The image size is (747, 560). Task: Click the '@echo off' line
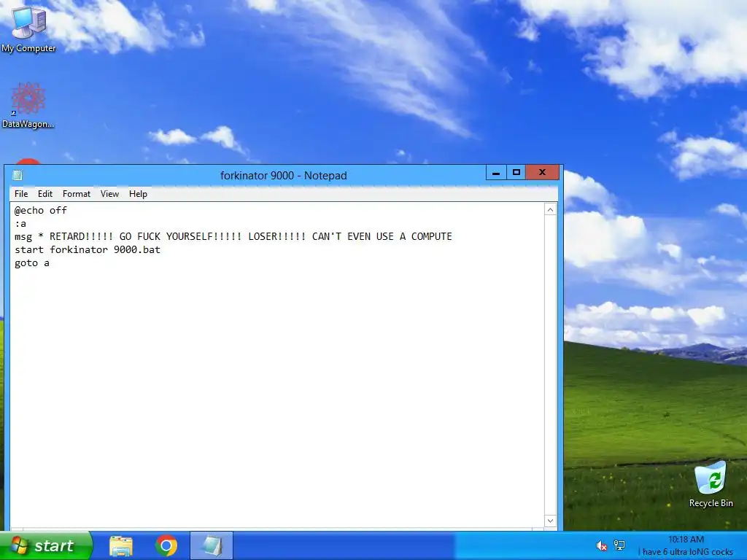point(41,211)
